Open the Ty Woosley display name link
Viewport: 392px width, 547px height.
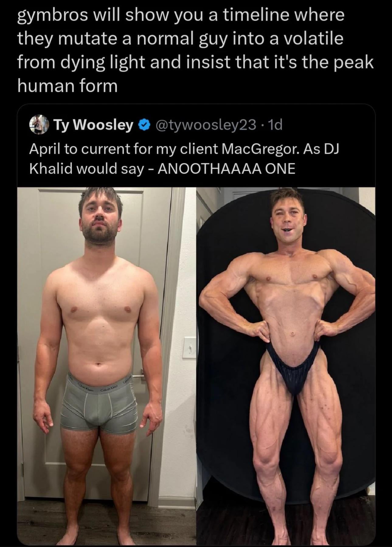click(x=93, y=125)
